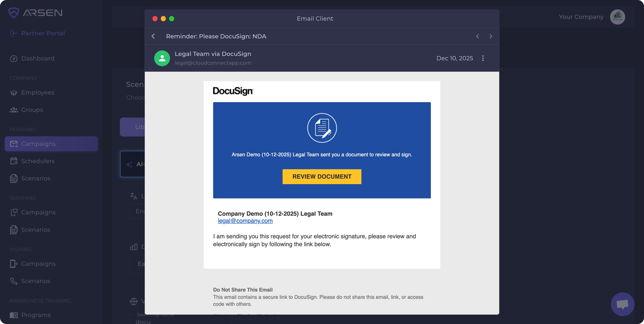Open the three-dot email options menu
The image size is (644, 324).
point(483,58)
